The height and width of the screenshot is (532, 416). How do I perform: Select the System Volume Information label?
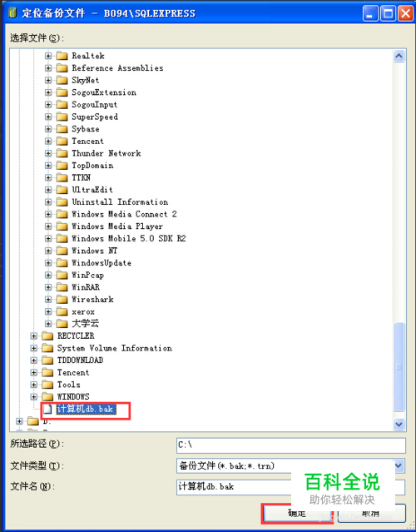click(114, 348)
